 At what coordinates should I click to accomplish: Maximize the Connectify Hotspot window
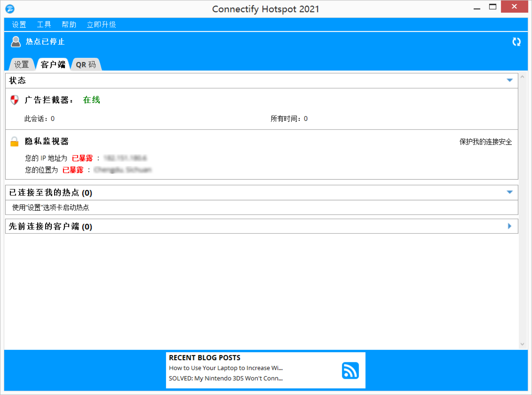click(493, 7)
